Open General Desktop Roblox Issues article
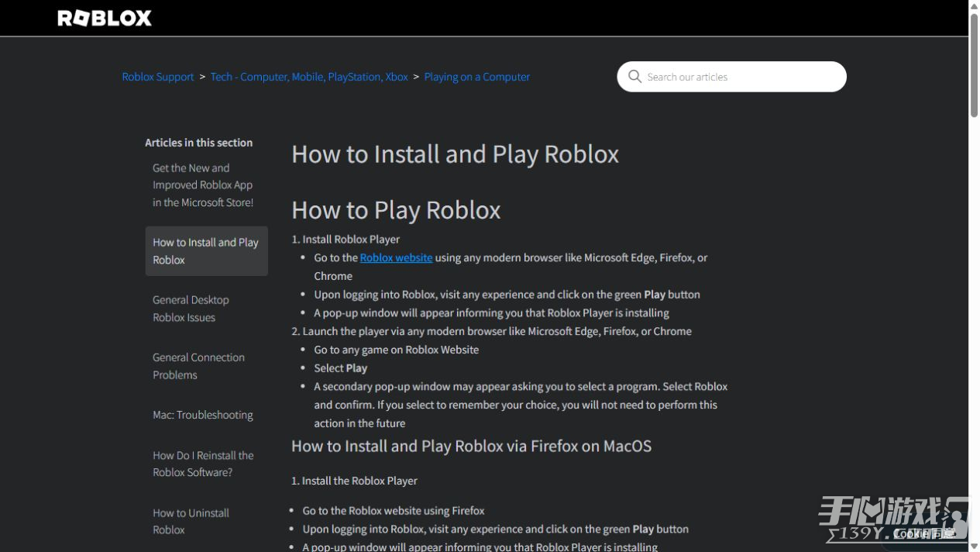Screen dimensions: 980x552 pyautogui.click(x=191, y=309)
